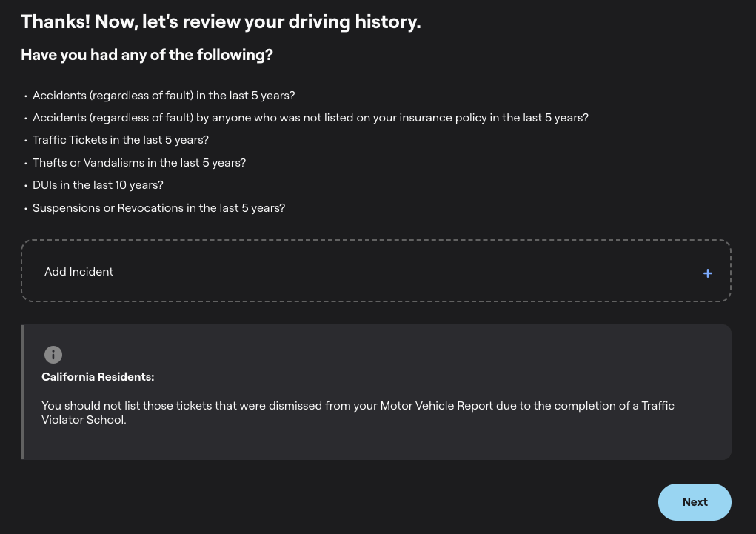Select the first Accidents in last 5 years line
Viewport: 756px width, 534px height.
pos(164,96)
